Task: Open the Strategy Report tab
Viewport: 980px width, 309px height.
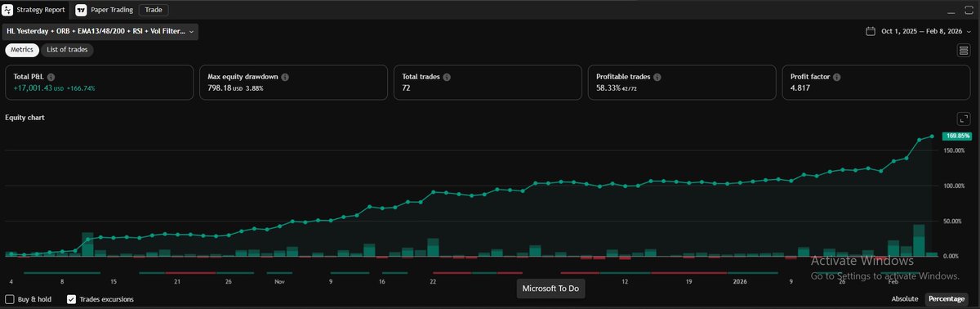Action: tap(35, 11)
